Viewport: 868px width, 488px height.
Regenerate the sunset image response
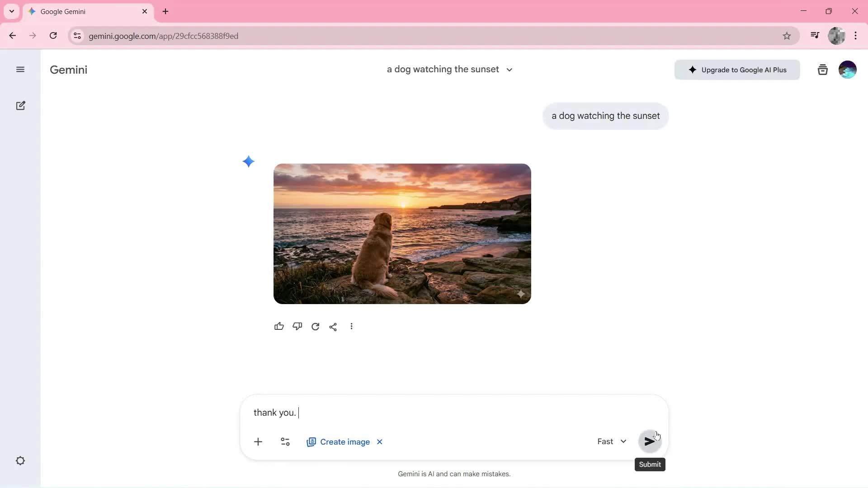pos(316,326)
